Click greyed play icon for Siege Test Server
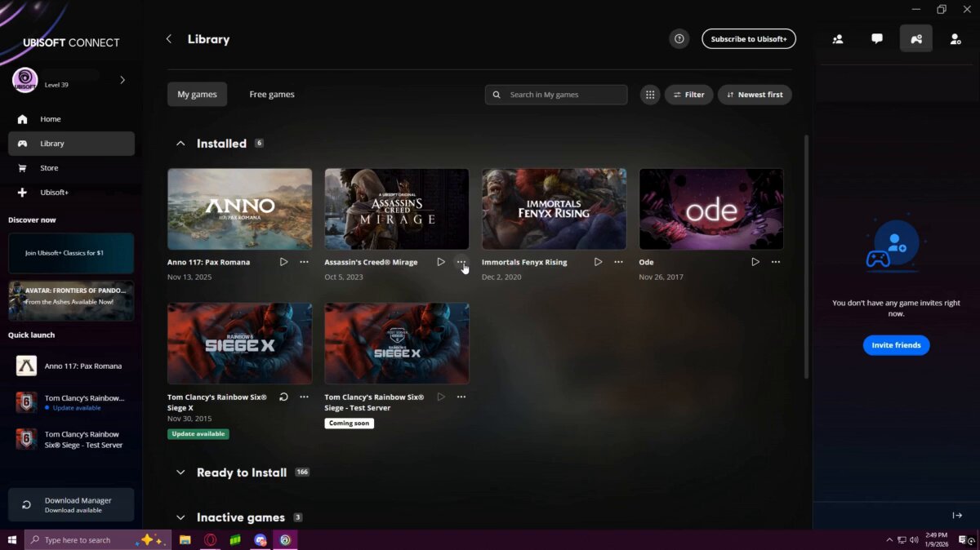Image resolution: width=980 pixels, height=550 pixels. pos(441,397)
